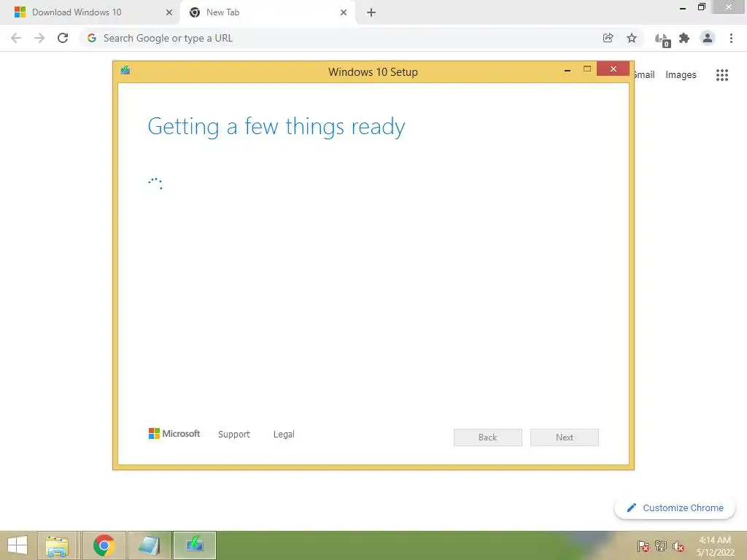This screenshot has height=560, width=747.
Task: Click the Microsoft logo in Setup
Action: (174, 434)
